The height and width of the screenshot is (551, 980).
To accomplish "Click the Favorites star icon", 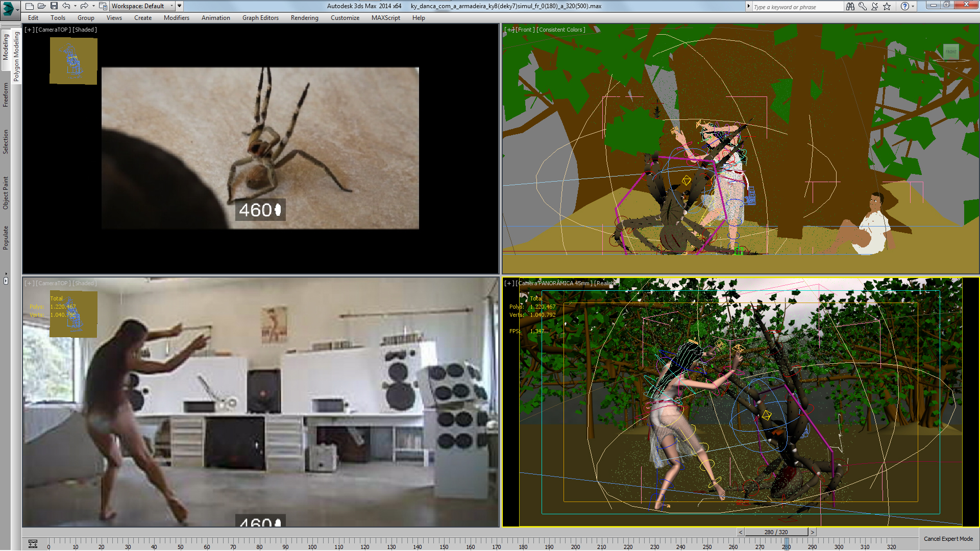I will (x=887, y=6).
